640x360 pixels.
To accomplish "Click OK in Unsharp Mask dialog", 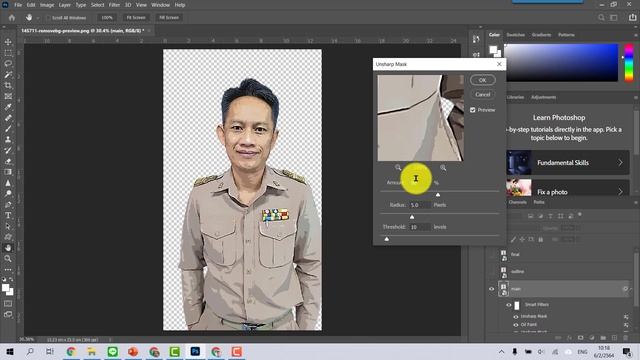I will (x=482, y=80).
